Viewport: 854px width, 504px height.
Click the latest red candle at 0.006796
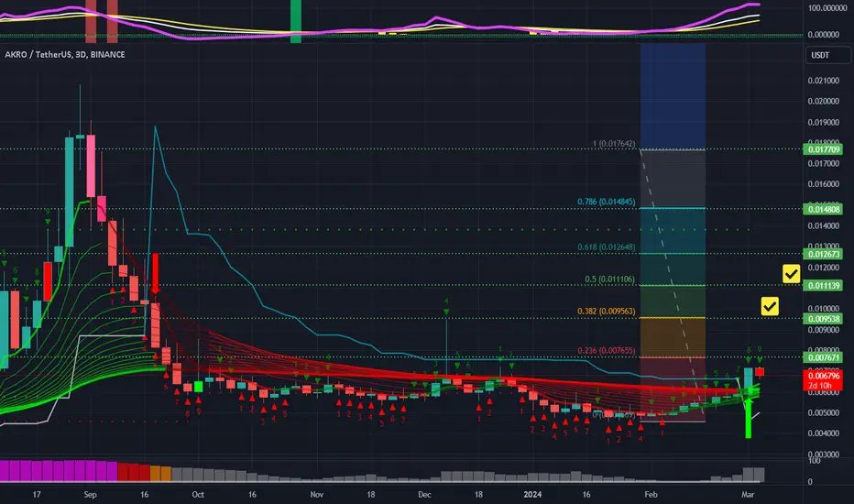[x=760, y=371]
